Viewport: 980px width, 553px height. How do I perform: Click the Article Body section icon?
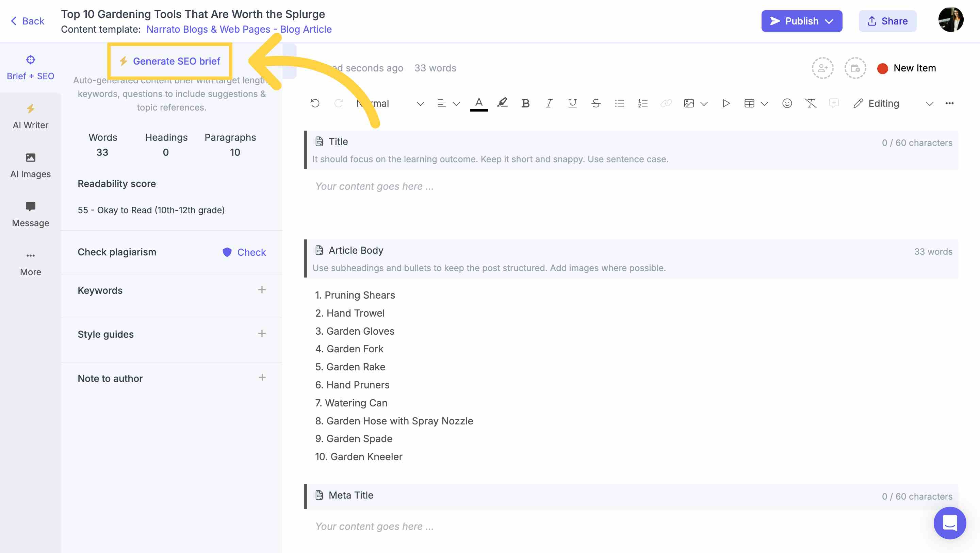[x=319, y=250]
